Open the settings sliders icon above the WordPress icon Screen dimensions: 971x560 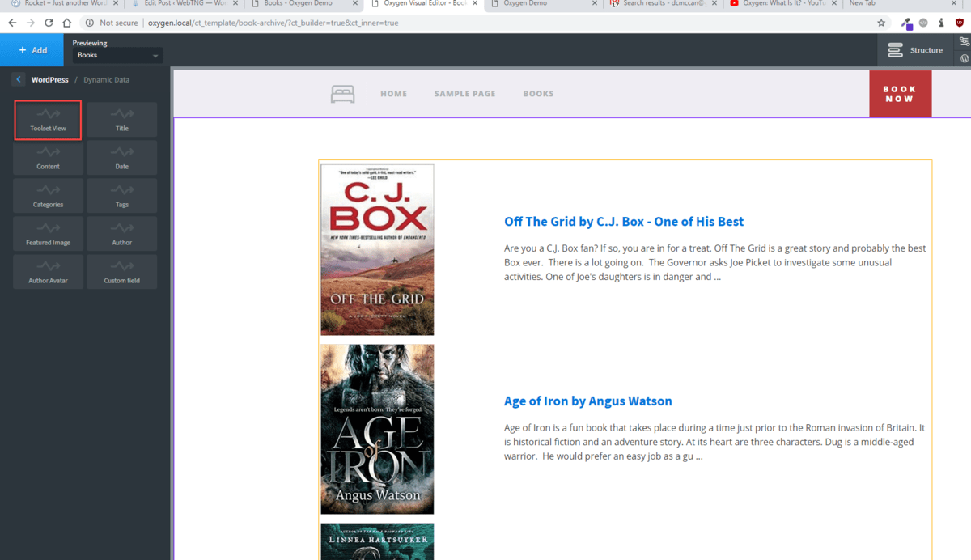(964, 41)
